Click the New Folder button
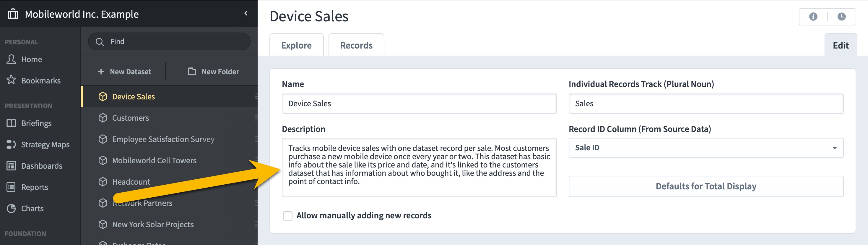This screenshot has height=245, width=868. 213,72
